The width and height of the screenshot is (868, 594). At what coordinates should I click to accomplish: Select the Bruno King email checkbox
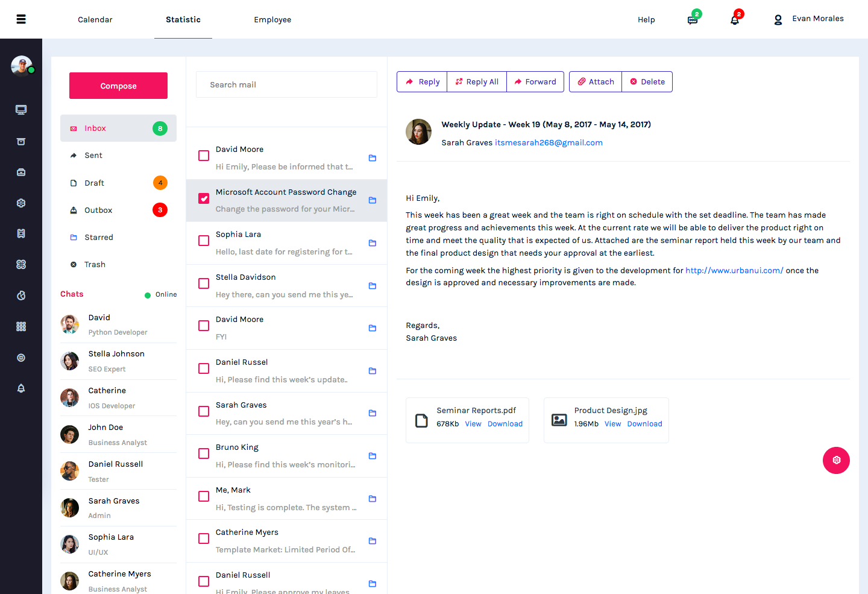pyautogui.click(x=204, y=453)
